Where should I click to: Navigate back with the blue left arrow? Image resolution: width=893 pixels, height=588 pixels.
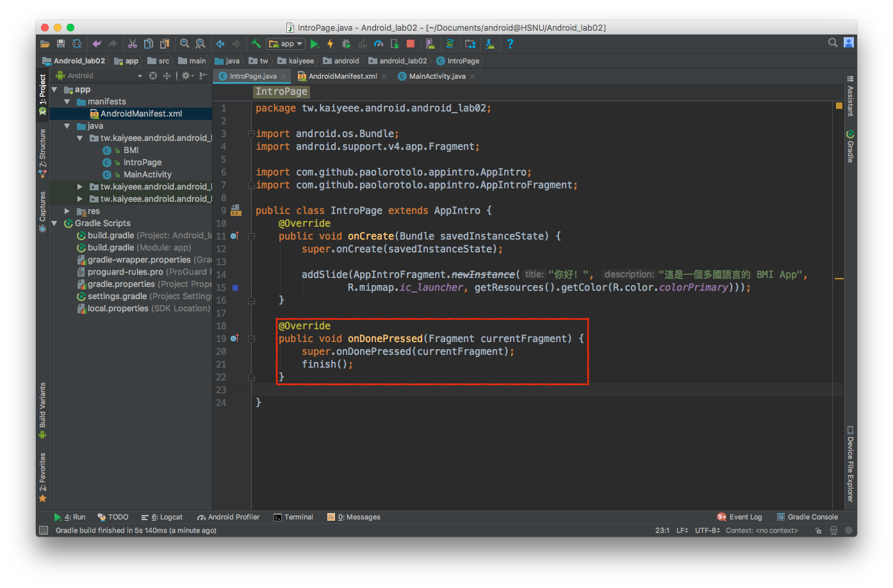tap(220, 44)
